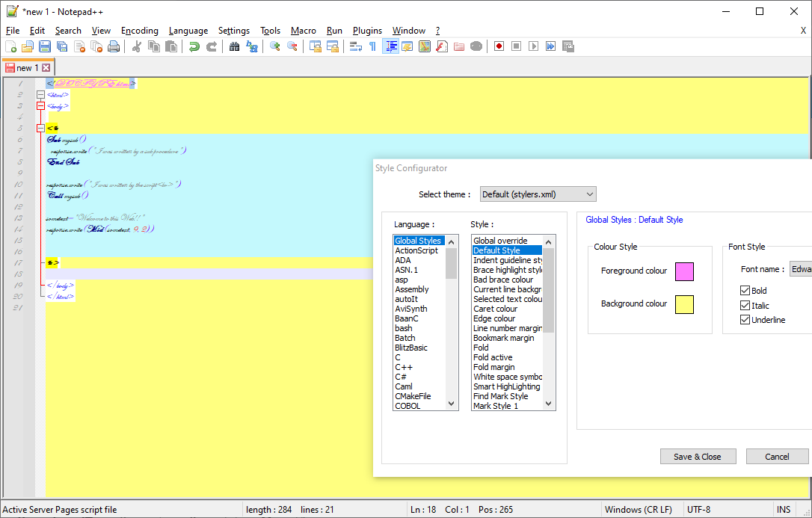The height and width of the screenshot is (518, 812).
Task: Click the Save All toolbar icon
Action: 62,46
